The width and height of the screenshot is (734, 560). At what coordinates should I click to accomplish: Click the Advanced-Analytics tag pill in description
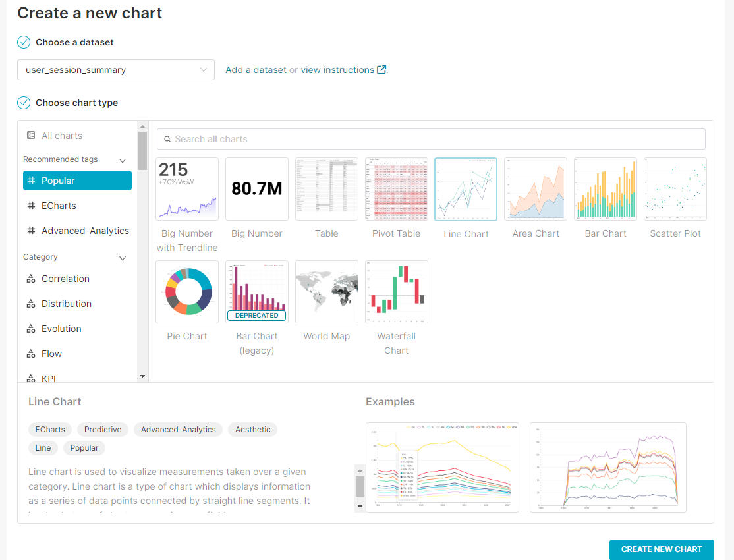(179, 430)
